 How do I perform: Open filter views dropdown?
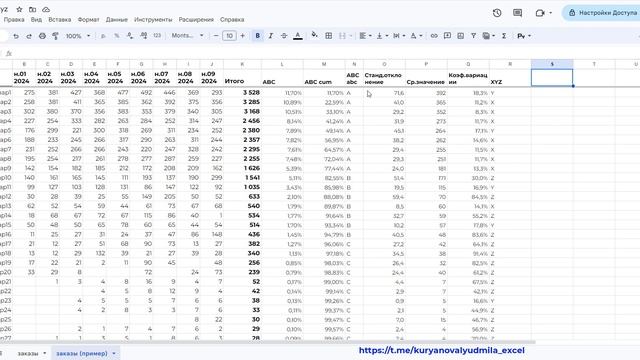489,36
